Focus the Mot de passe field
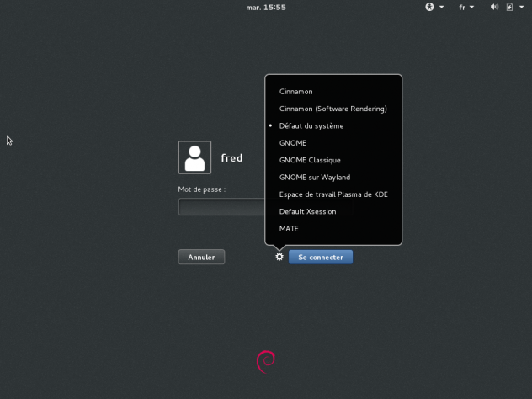This screenshot has width=532, height=399. click(221, 206)
